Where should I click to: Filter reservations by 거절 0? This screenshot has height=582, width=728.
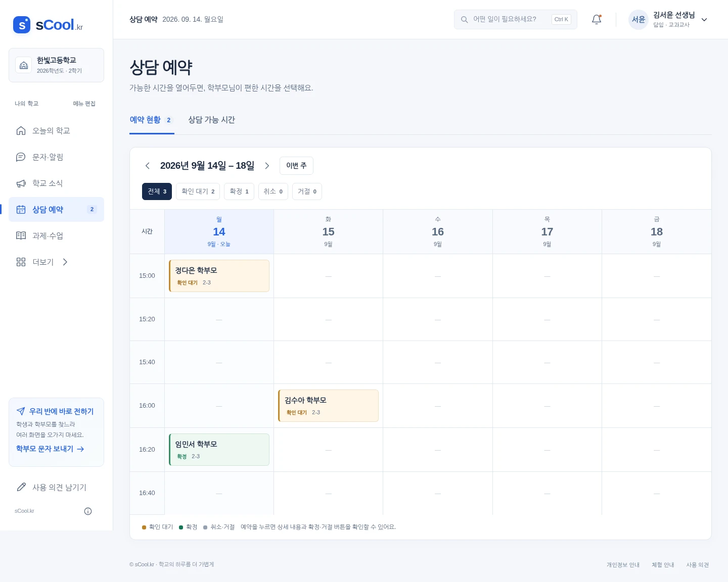click(x=307, y=191)
